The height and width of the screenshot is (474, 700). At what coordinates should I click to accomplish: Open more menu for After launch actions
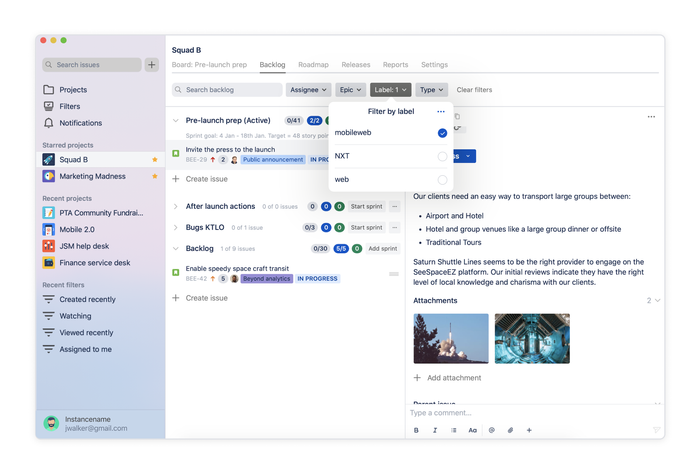click(x=395, y=206)
